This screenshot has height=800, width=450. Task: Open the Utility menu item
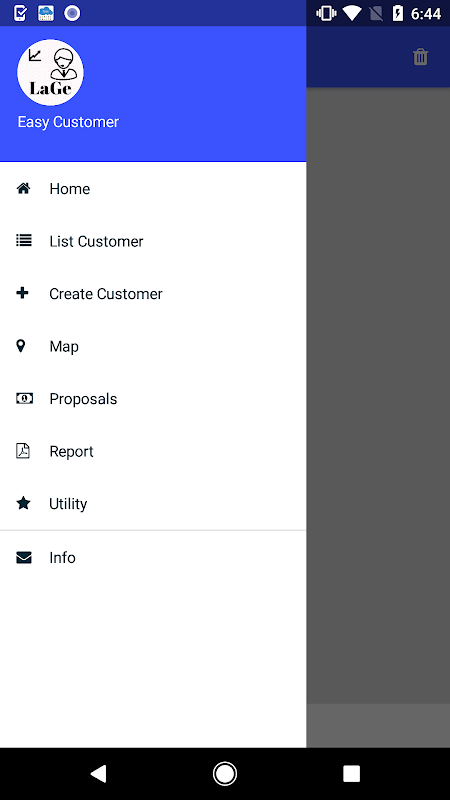(x=153, y=504)
